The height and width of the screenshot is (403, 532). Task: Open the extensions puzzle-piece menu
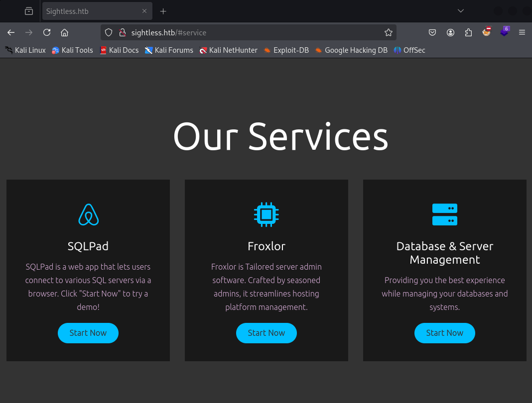469,32
